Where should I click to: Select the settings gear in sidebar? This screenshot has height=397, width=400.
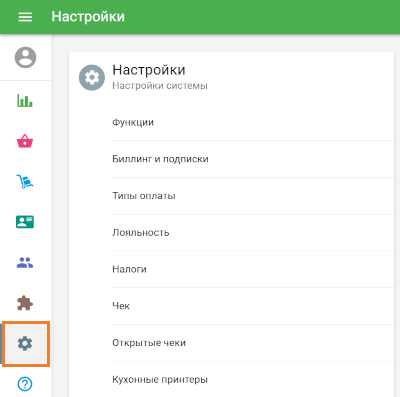(x=25, y=344)
